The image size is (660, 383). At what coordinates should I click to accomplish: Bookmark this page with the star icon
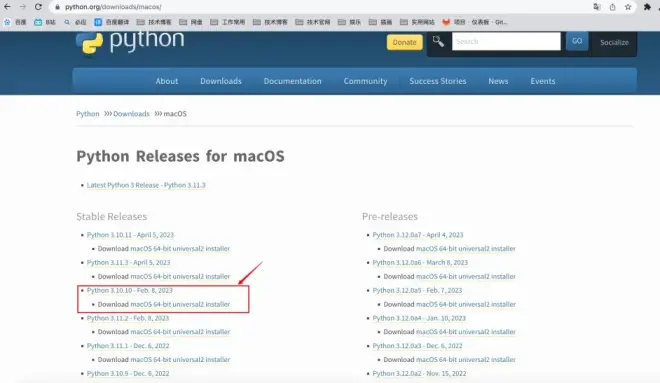pyautogui.click(x=628, y=7)
